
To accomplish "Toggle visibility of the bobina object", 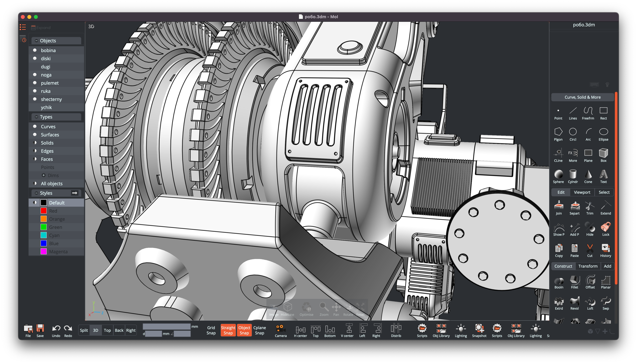I will coord(35,50).
